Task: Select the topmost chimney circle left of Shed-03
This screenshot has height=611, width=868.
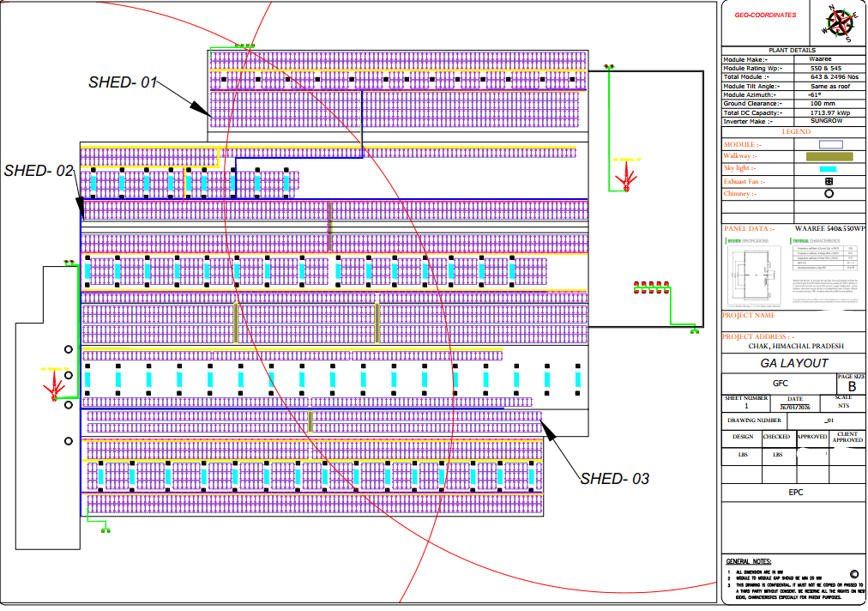Action: tap(68, 349)
